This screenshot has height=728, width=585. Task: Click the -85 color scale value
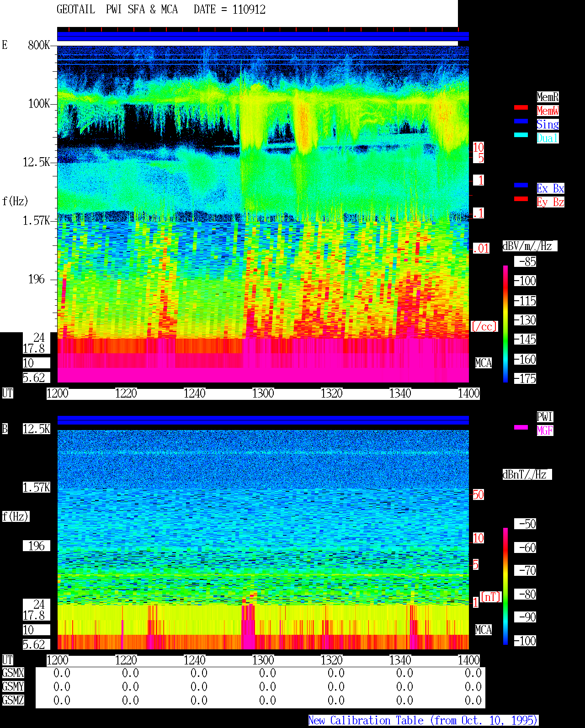[525, 261]
